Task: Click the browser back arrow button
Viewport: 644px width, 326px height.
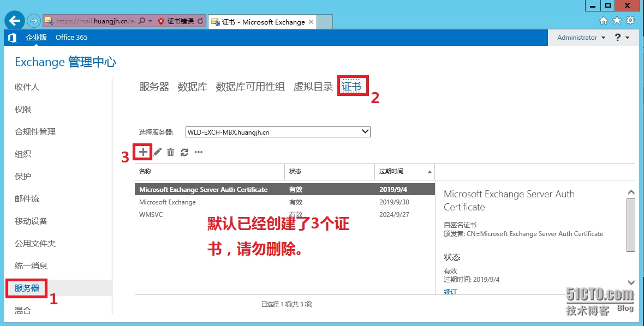Action: [x=15, y=21]
